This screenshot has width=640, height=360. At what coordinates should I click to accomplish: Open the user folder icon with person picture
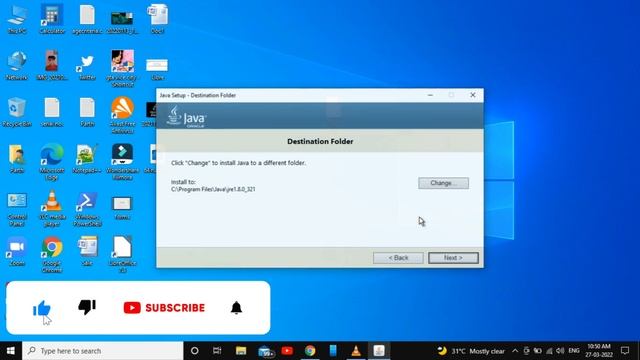tap(17, 159)
